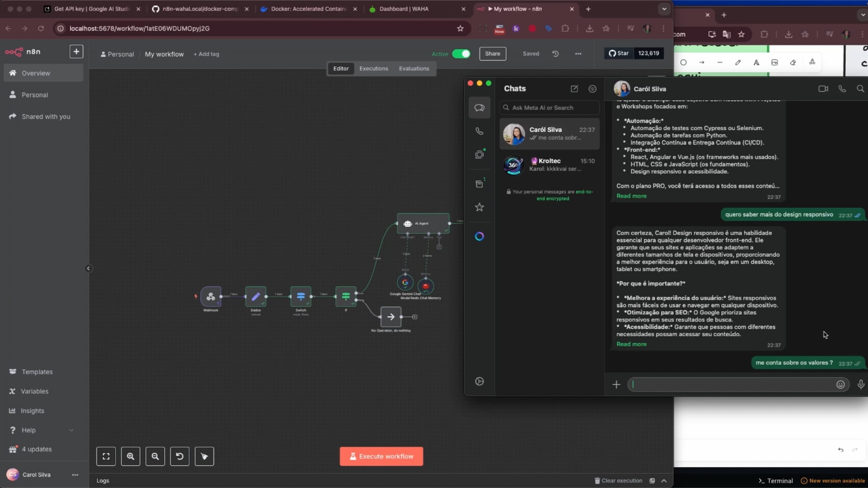The height and width of the screenshot is (488, 868).
Task: Click the Execute workflow button
Action: (x=381, y=456)
